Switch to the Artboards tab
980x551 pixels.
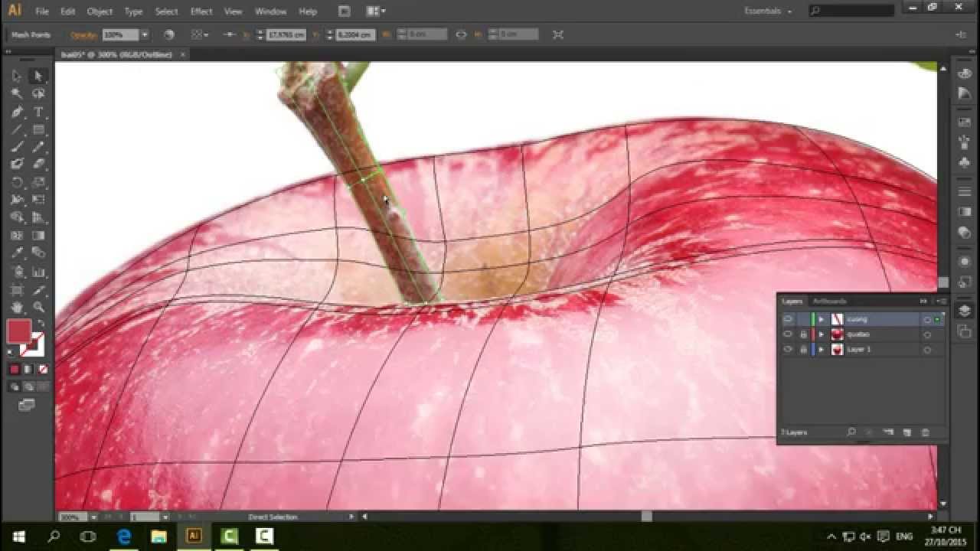(x=830, y=302)
